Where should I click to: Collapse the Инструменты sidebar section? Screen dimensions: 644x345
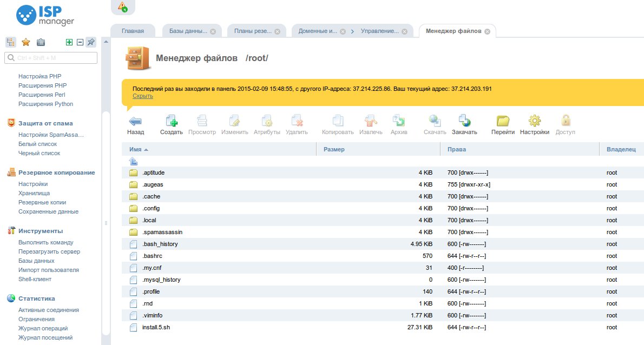coord(40,231)
